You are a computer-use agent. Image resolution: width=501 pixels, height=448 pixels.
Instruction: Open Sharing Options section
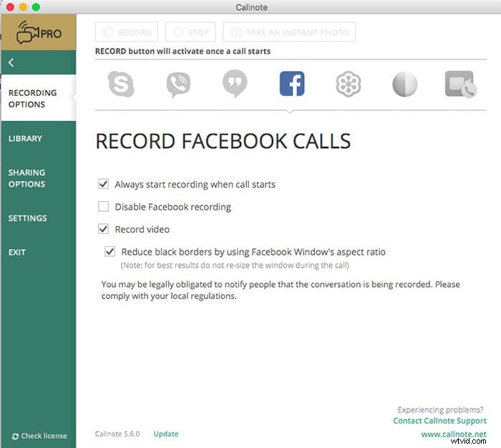[27, 178]
